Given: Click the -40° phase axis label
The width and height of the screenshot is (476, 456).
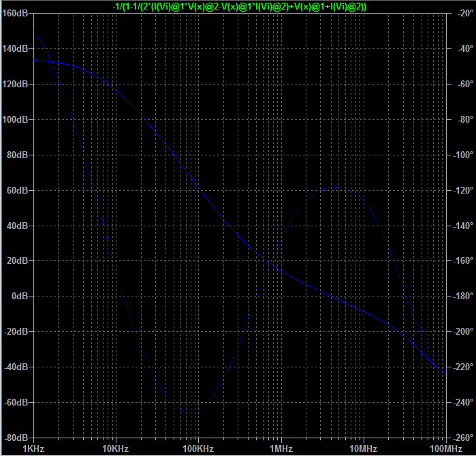Looking at the screenshot, I should (465, 48).
